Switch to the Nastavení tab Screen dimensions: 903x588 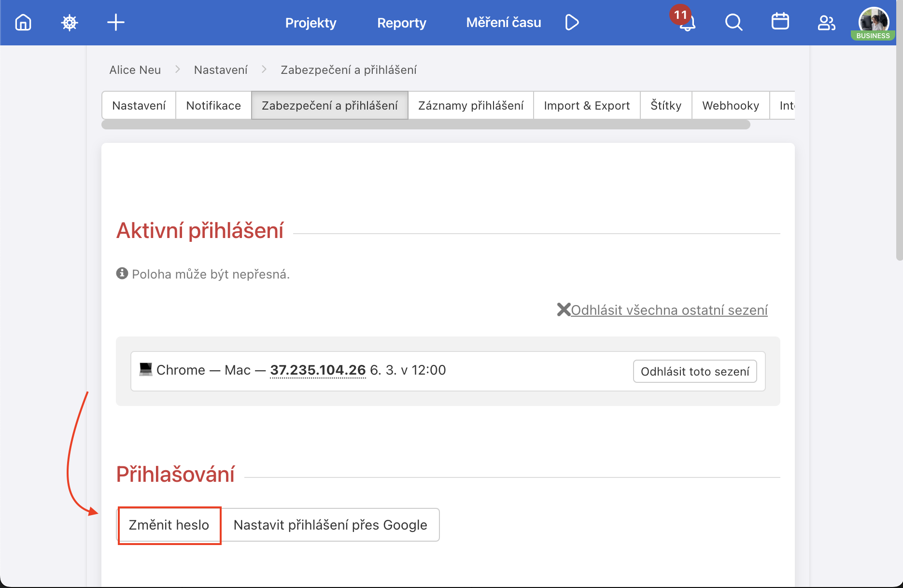coord(139,105)
